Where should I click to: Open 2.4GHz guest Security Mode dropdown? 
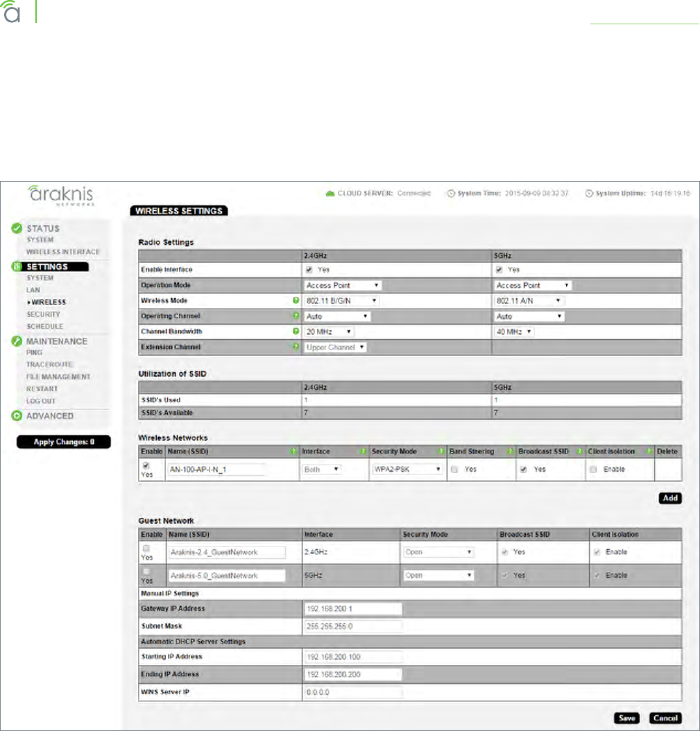click(438, 552)
